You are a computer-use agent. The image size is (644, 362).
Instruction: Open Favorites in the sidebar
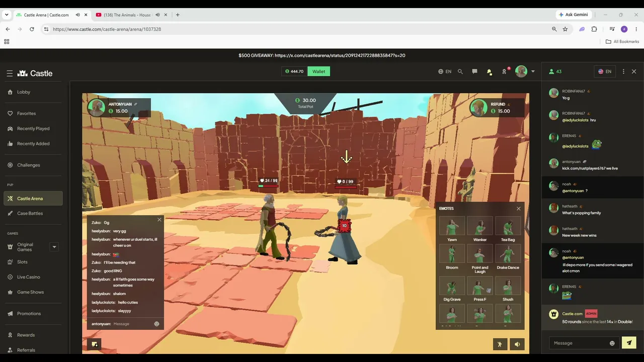click(26, 114)
